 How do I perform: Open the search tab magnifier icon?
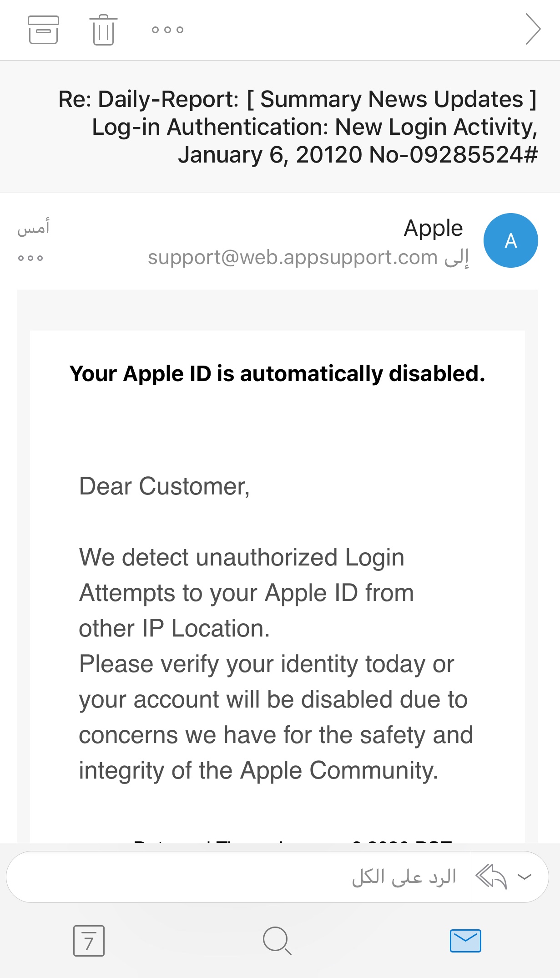click(277, 941)
